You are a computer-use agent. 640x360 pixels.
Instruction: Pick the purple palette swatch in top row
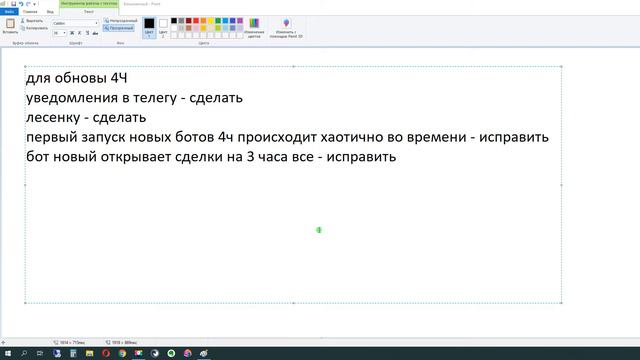(240, 20)
